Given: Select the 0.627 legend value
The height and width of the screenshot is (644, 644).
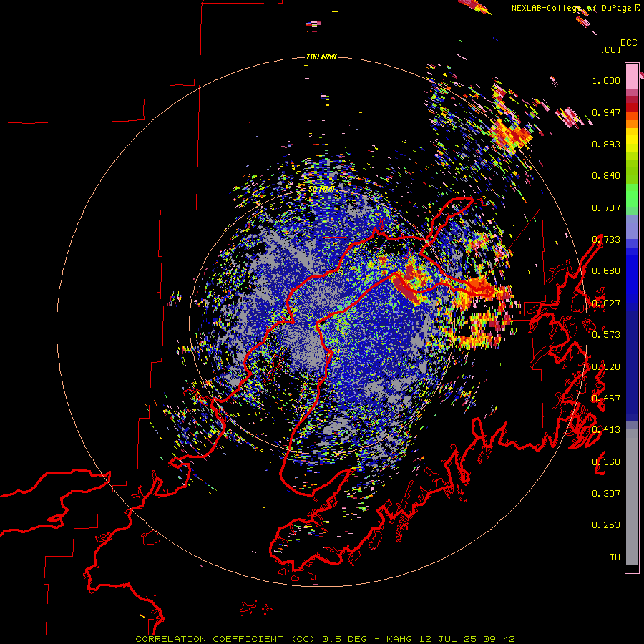Looking at the screenshot, I should click(606, 303).
